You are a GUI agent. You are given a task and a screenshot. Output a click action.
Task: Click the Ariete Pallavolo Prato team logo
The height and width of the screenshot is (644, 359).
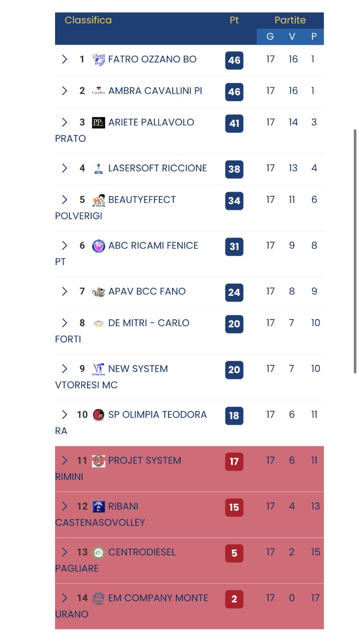pyautogui.click(x=98, y=123)
